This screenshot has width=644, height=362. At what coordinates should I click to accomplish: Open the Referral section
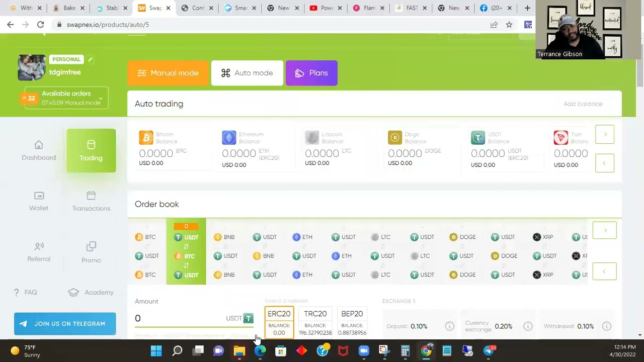(x=39, y=252)
